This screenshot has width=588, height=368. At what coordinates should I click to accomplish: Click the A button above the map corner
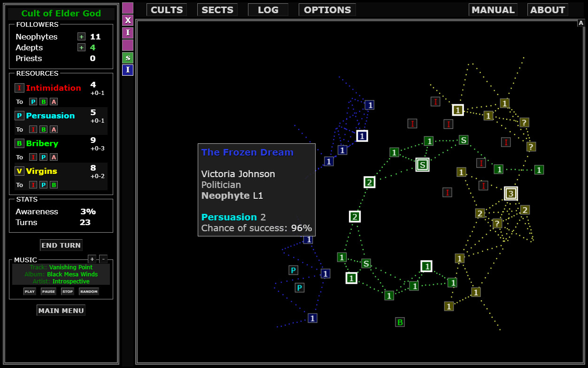click(x=581, y=22)
